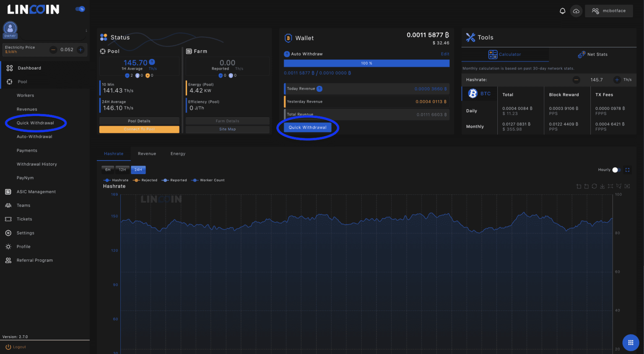Toggle the Hourly switch on the chart
644x354 pixels.
point(616,170)
